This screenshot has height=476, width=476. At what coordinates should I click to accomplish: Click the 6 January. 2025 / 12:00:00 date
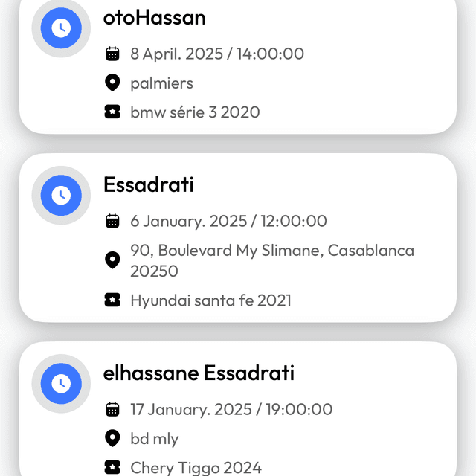click(228, 221)
